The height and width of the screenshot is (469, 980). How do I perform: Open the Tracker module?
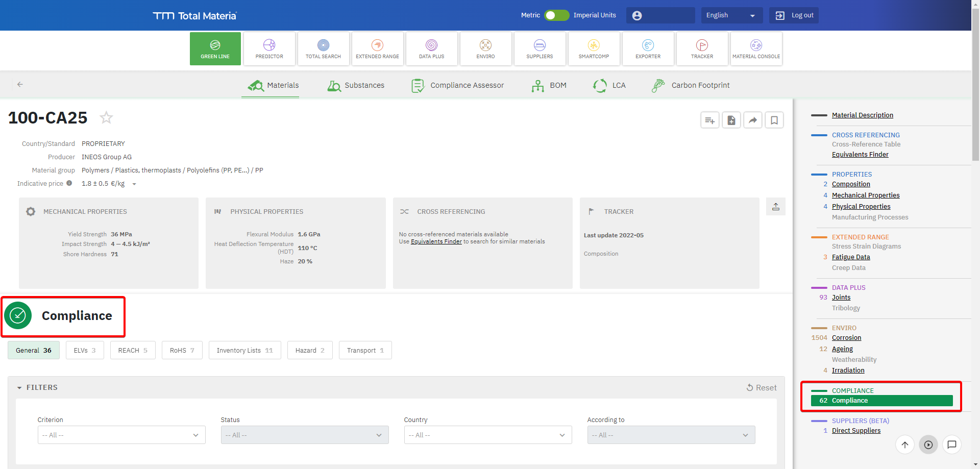point(702,49)
